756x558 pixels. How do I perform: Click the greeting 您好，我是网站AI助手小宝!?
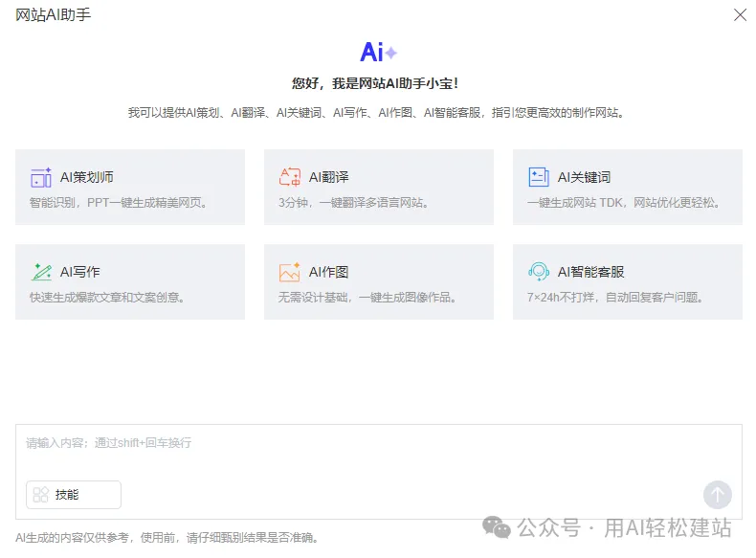375,83
